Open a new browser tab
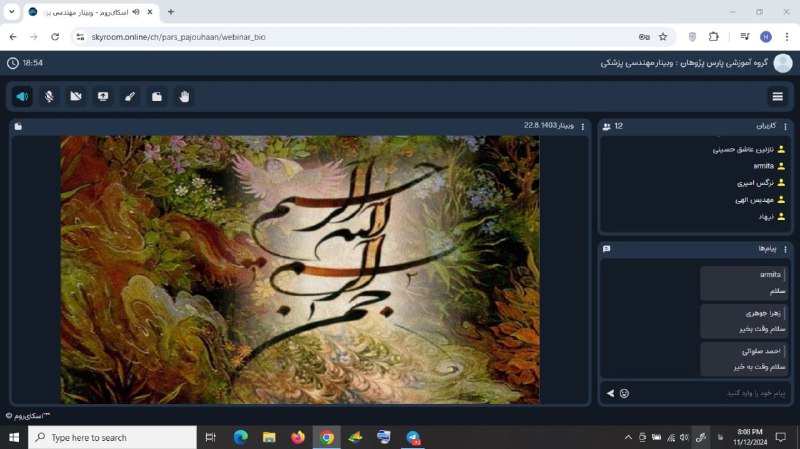Image resolution: width=800 pixels, height=449 pixels. pos(171,12)
